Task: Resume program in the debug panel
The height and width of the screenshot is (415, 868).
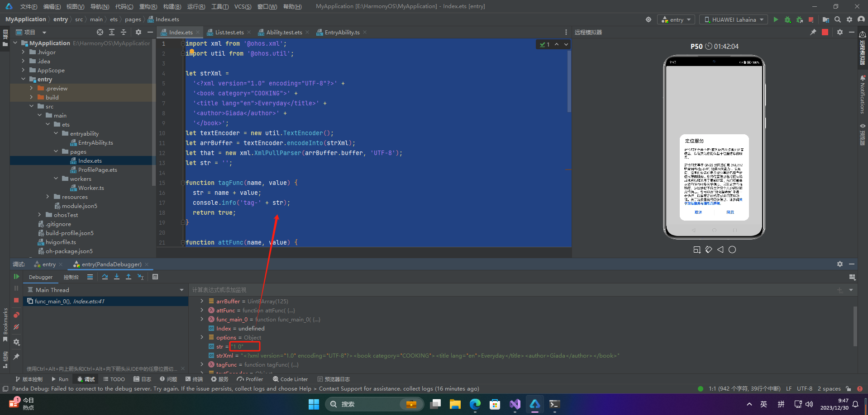Action: tap(16, 276)
